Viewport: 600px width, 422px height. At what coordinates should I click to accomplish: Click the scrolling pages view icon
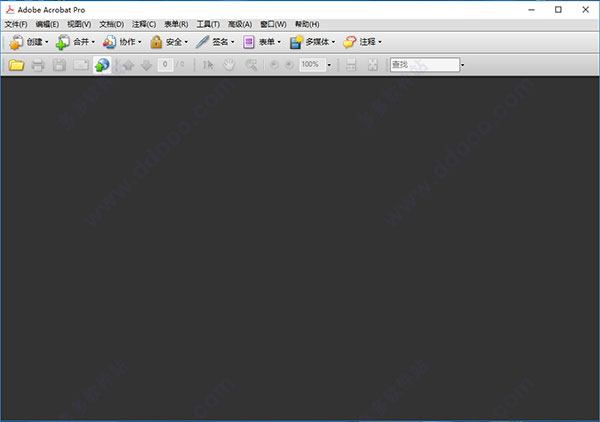coord(351,65)
